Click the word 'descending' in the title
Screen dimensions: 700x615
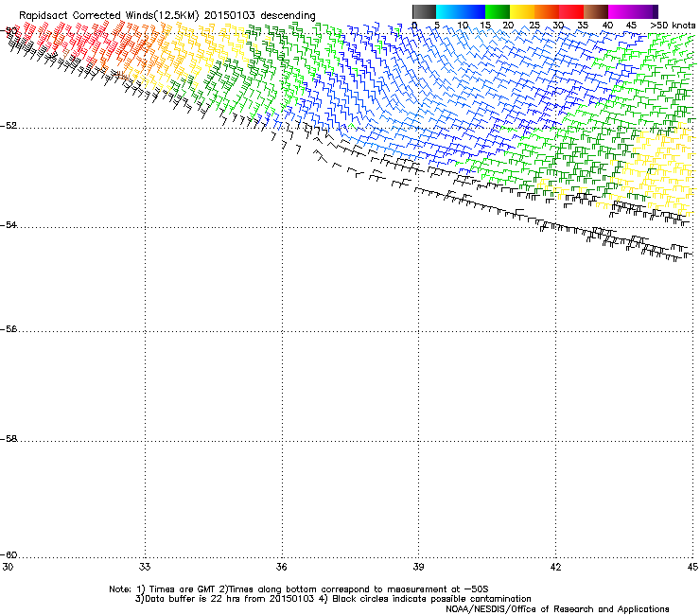288,16
